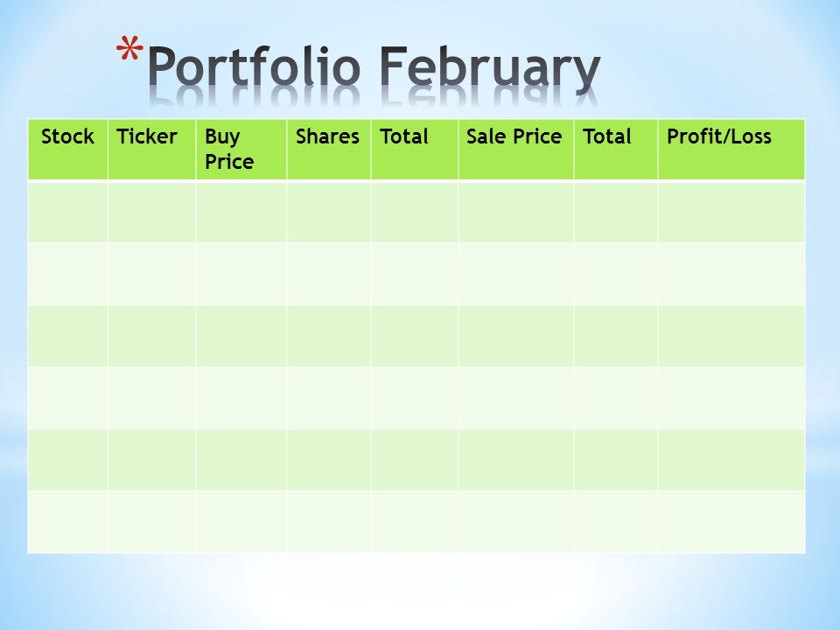Select the Sale Price header cell
The height and width of the screenshot is (630, 840).
[516, 150]
